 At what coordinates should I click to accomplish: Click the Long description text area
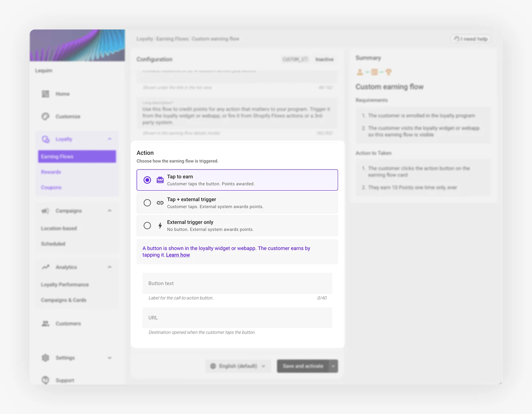click(237, 113)
